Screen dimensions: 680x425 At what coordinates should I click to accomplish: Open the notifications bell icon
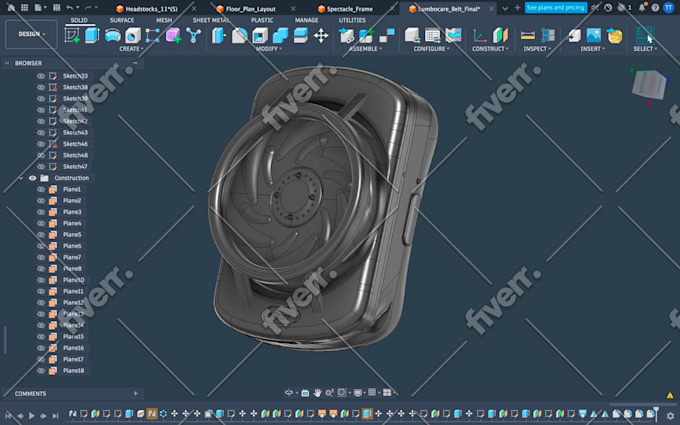642,7
